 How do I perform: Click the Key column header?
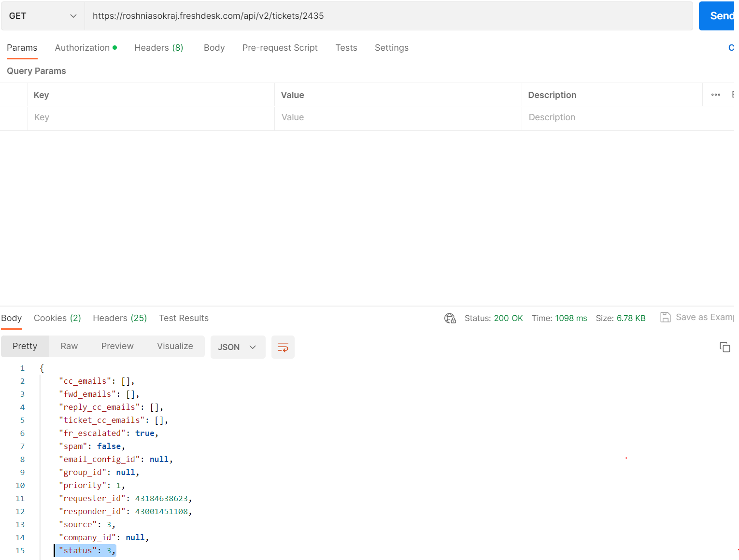(42, 95)
